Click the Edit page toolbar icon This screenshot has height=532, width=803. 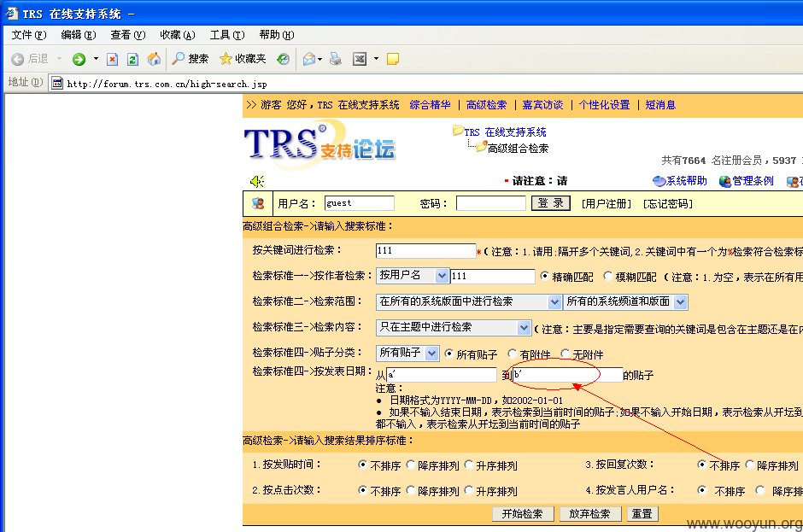360,59
